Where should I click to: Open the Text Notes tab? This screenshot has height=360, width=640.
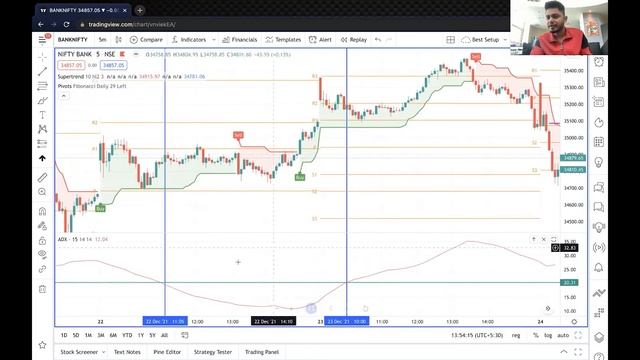(127, 352)
